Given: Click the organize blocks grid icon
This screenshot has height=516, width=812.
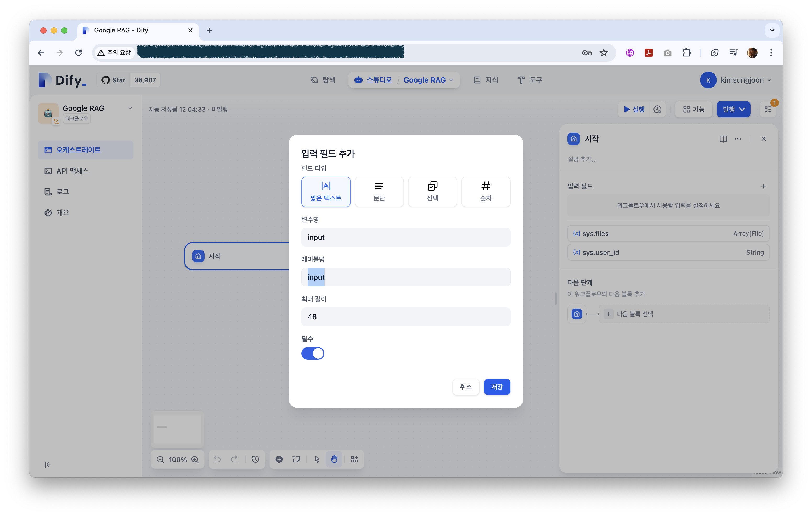Looking at the screenshot, I should 354,459.
